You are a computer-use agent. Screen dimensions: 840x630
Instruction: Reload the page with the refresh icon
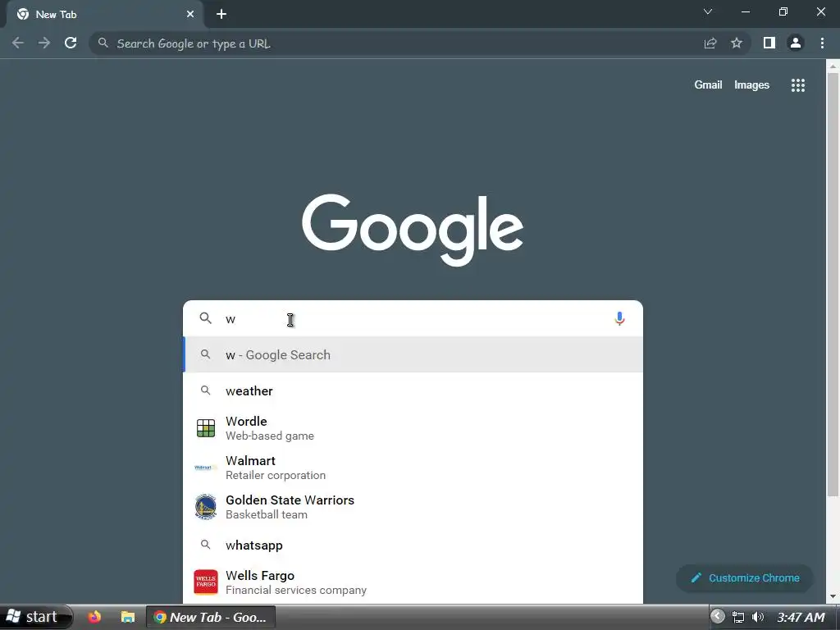[71, 43]
